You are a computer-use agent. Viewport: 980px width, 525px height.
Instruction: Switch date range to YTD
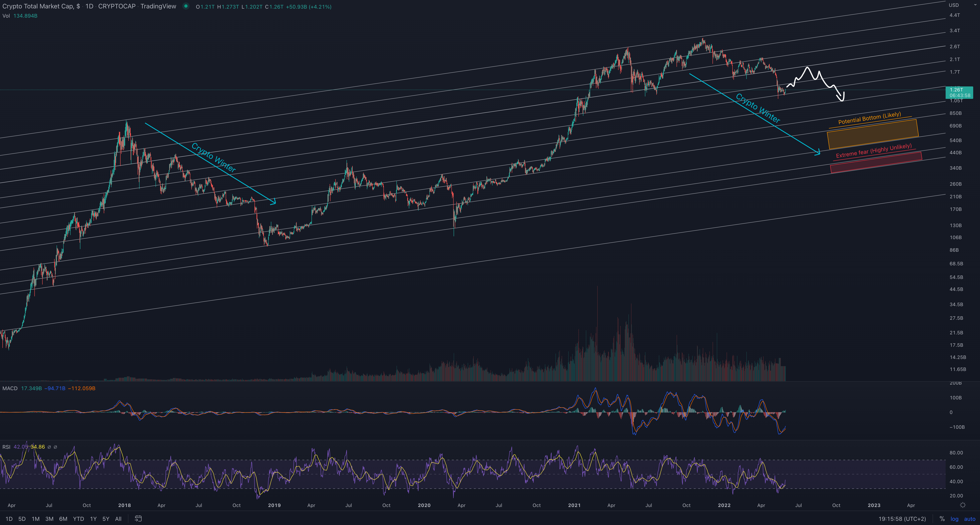(78, 519)
